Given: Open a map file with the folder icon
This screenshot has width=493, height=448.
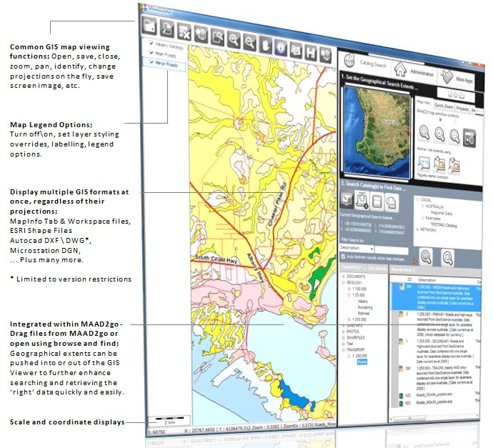Looking at the screenshot, I should pyautogui.click(x=149, y=26).
